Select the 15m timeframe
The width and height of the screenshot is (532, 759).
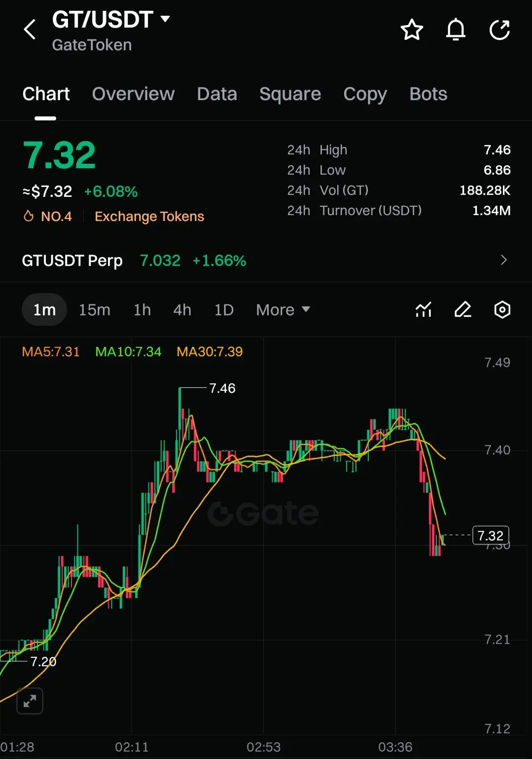95,310
